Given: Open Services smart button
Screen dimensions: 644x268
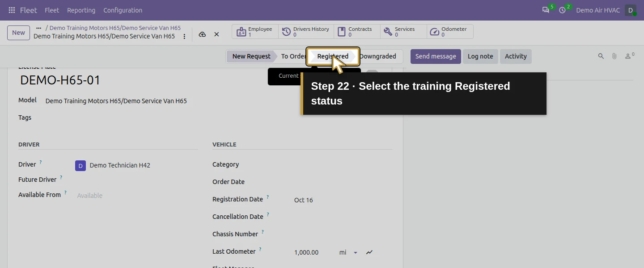Looking at the screenshot, I should click(x=403, y=32).
